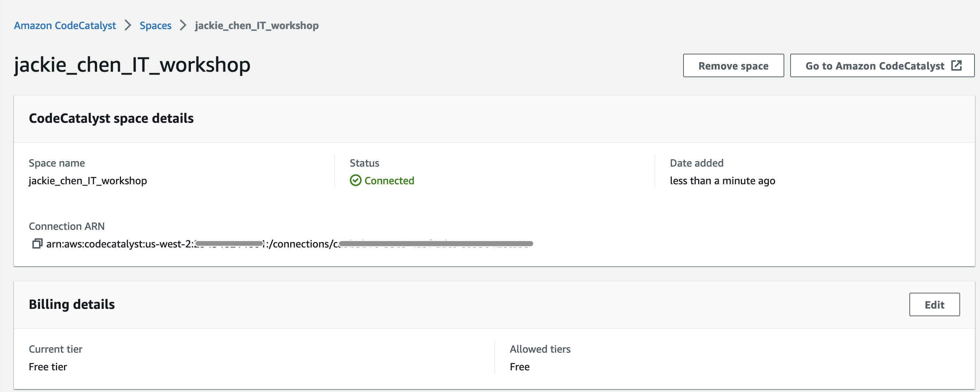Copy the Connection ARN using copy icon
Screen dimensions: 980x392
click(x=37, y=244)
